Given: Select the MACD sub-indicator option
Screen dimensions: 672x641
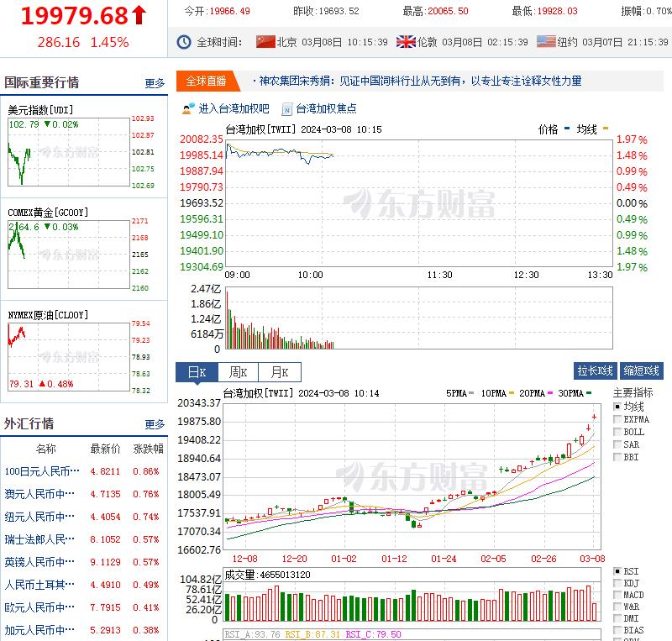Looking at the screenshot, I should coord(617,595).
